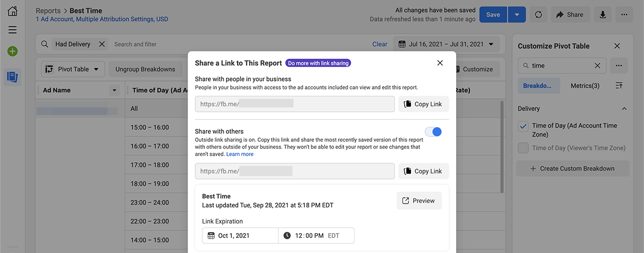Turn off Share with others toggle

pos(433,132)
